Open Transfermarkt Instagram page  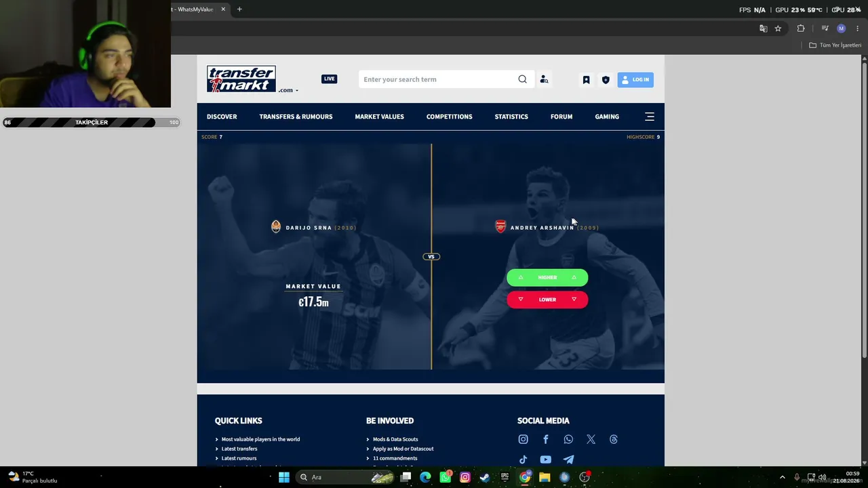[x=523, y=439]
